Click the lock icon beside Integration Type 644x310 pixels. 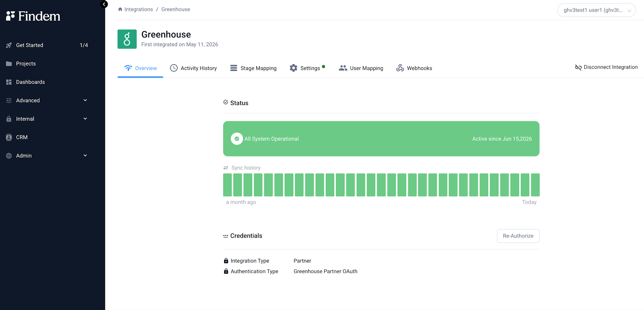point(226,261)
